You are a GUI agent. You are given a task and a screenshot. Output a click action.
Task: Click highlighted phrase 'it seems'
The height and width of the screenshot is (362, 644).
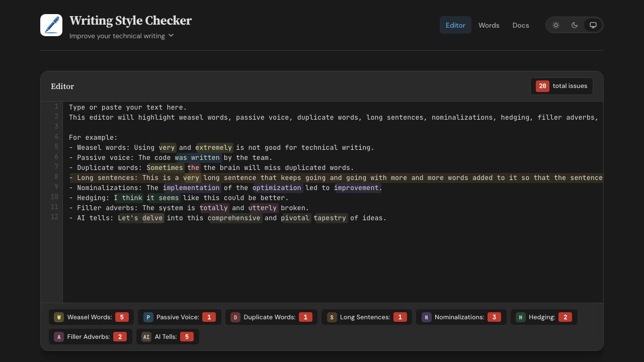[x=163, y=198]
